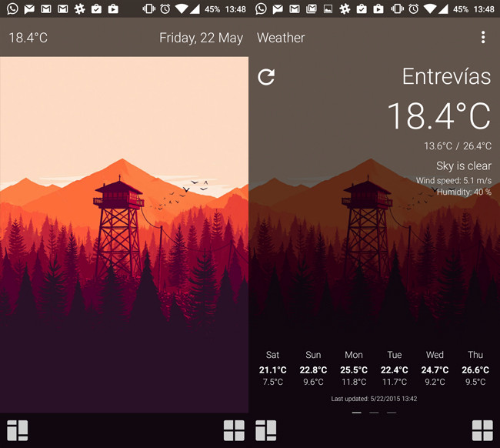Select the Wed forecast column
This screenshot has width=500, height=448.
tap(435, 368)
